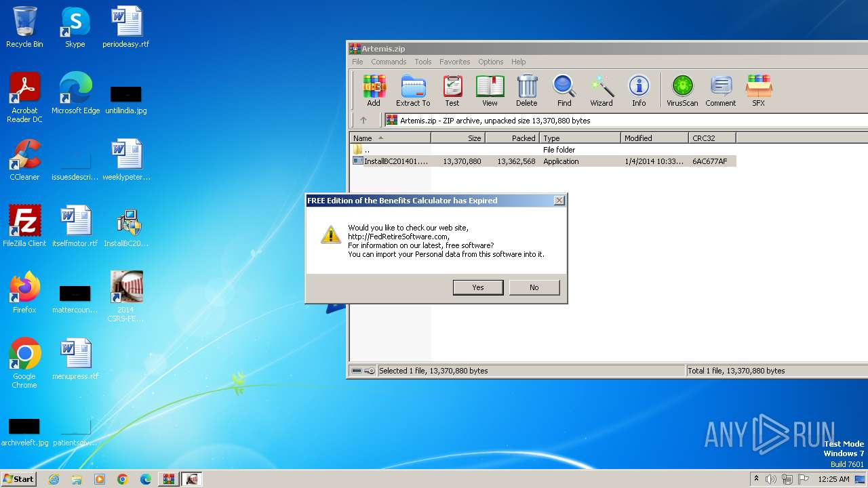Open weeklypeter desktop document
Viewport: 868px width, 488px height.
click(126, 160)
